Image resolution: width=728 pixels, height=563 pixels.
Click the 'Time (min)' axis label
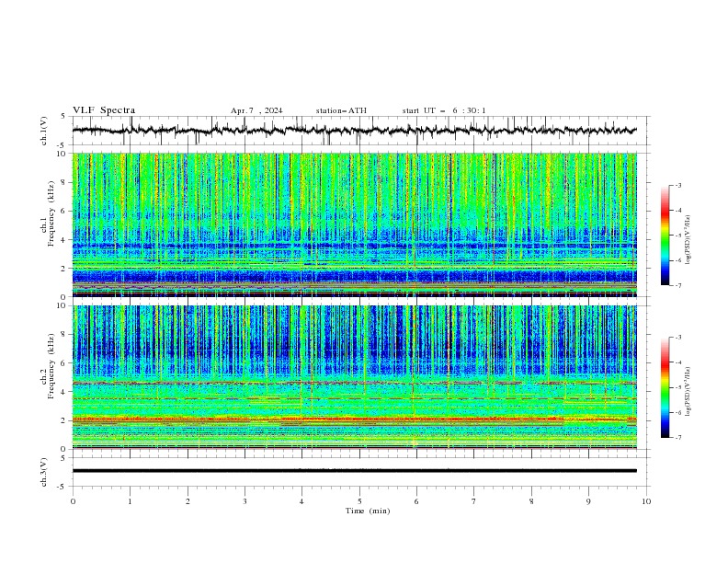(368, 511)
